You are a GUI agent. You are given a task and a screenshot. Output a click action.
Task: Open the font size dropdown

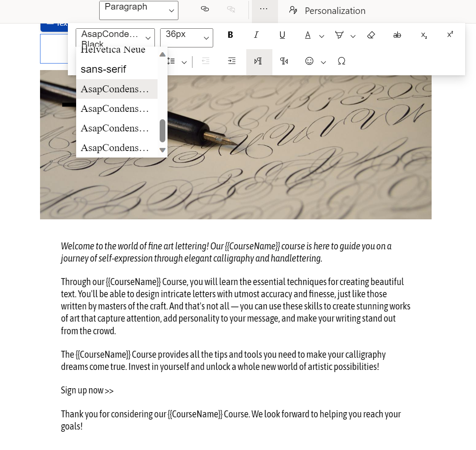186,37
